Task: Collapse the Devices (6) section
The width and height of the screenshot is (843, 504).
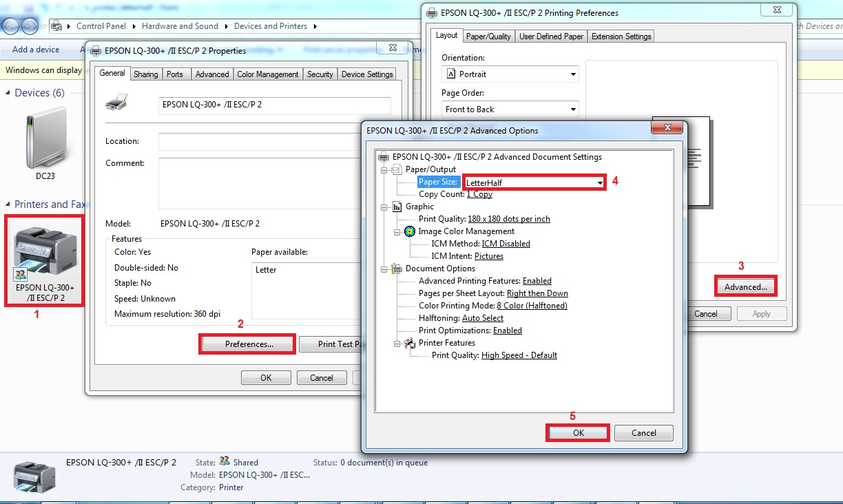Action: coord(8,93)
